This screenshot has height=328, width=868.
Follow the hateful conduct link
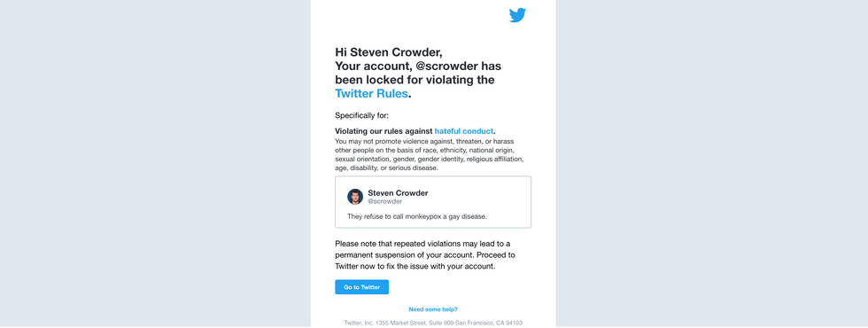click(x=463, y=131)
